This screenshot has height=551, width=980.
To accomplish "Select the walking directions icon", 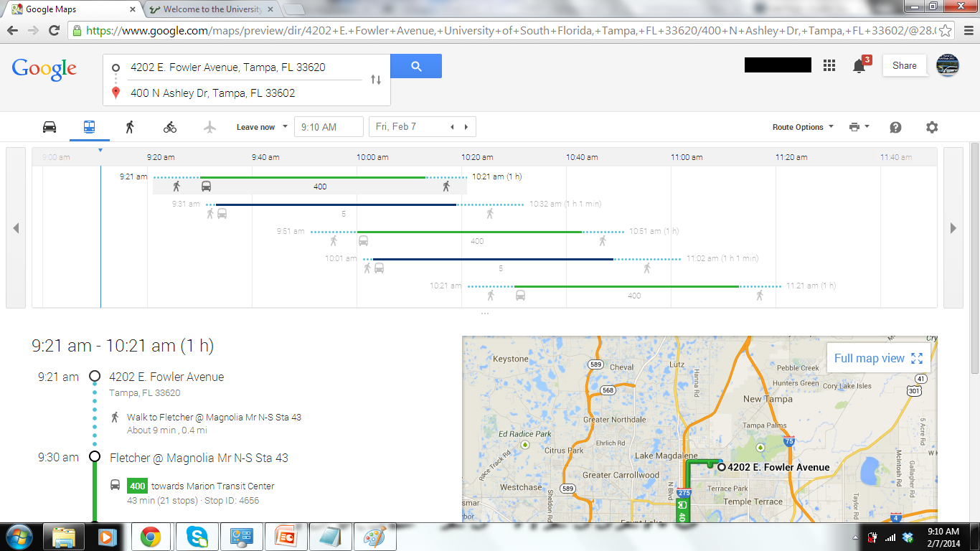I will pyautogui.click(x=130, y=127).
